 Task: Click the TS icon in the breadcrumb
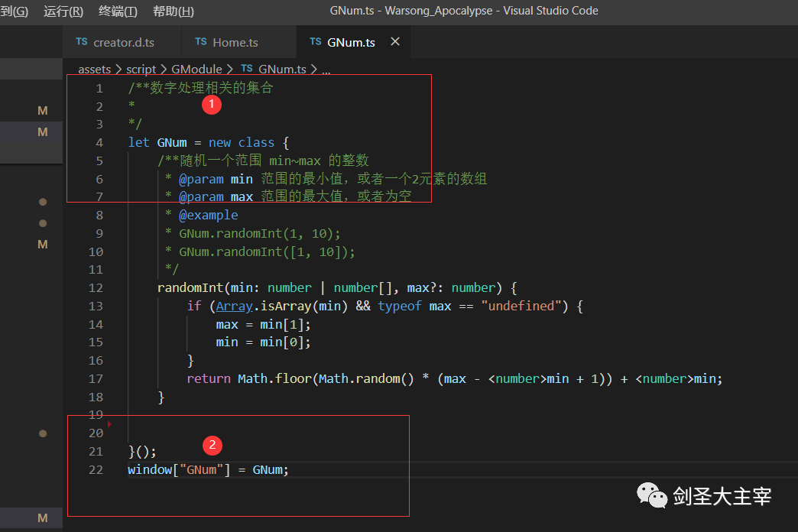pyautogui.click(x=247, y=68)
